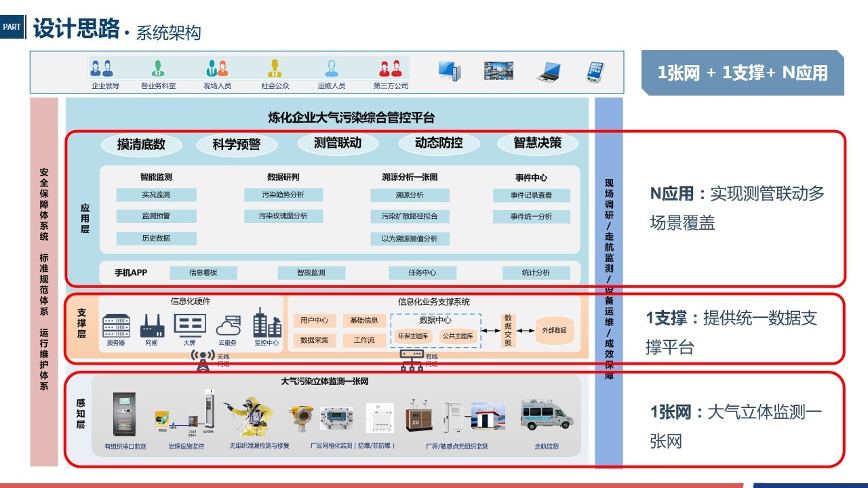Click the wireless network antenna tower icon
This screenshot has width=868, height=488.
click(202, 361)
